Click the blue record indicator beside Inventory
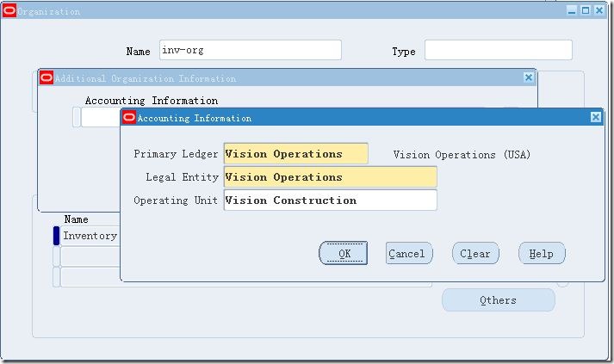 tap(56, 236)
